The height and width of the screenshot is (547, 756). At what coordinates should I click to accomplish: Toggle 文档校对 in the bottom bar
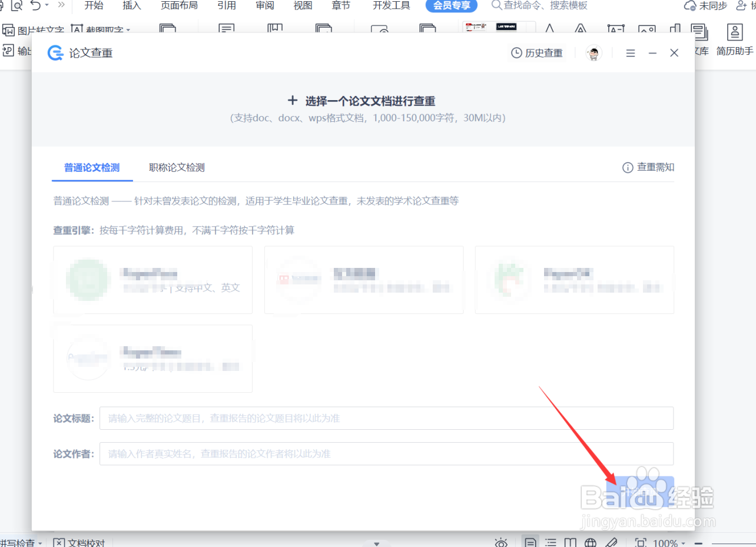point(79,543)
